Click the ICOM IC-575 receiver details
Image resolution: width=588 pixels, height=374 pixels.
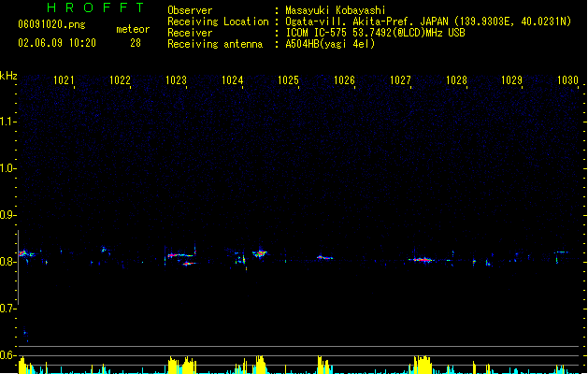click(x=376, y=33)
